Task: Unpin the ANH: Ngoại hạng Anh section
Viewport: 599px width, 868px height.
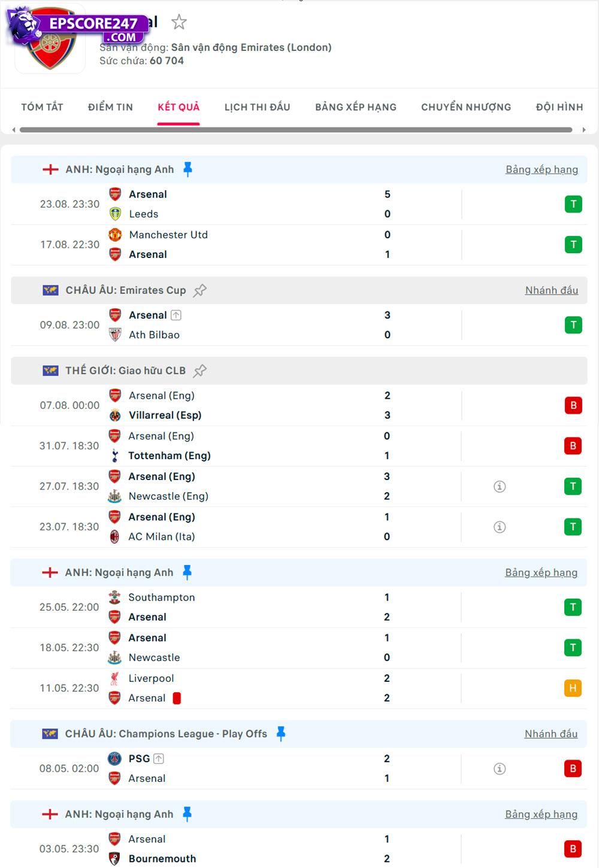Action: (187, 169)
